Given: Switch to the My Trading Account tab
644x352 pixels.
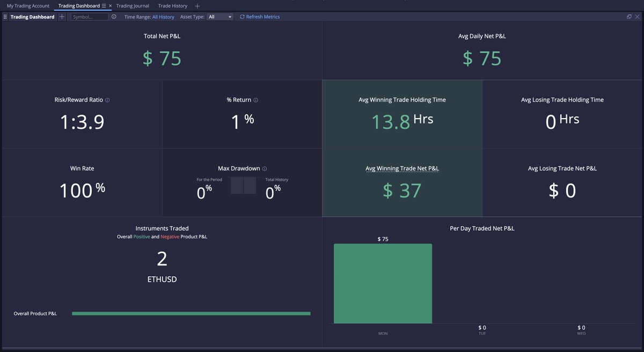Looking at the screenshot, I should tap(27, 5).
